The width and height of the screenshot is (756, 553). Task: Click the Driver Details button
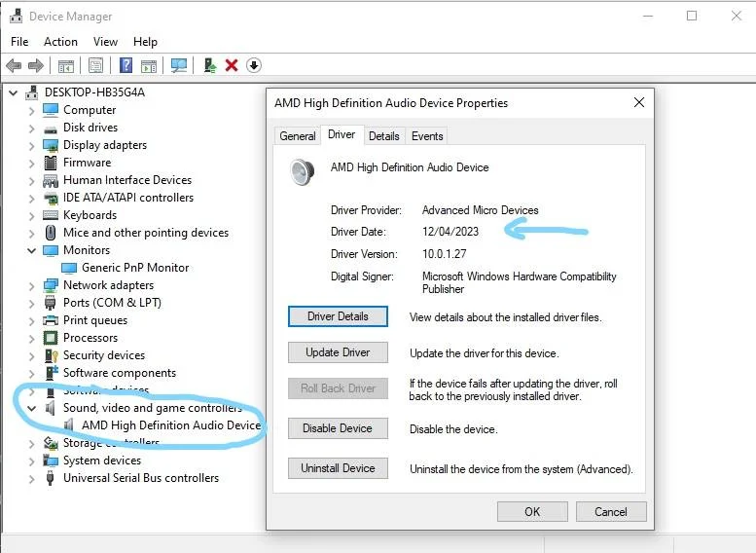click(338, 316)
